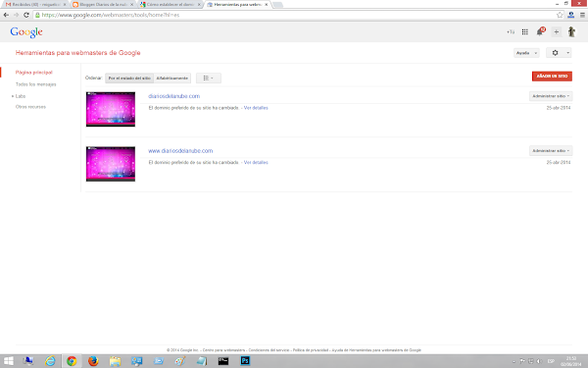Viewport: 588px width, 368px height.
Task: Launch Firefox from the taskbar
Action: (x=93, y=361)
